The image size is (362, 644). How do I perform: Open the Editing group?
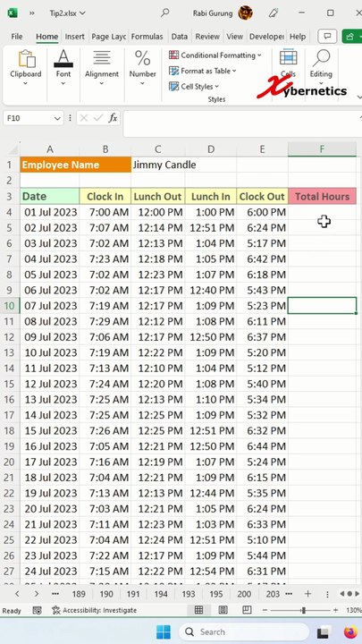[321, 68]
